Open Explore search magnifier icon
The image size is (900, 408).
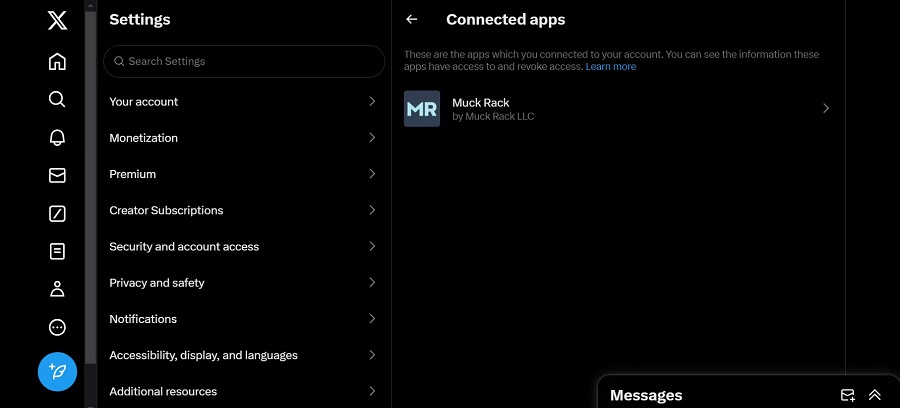[x=57, y=99]
